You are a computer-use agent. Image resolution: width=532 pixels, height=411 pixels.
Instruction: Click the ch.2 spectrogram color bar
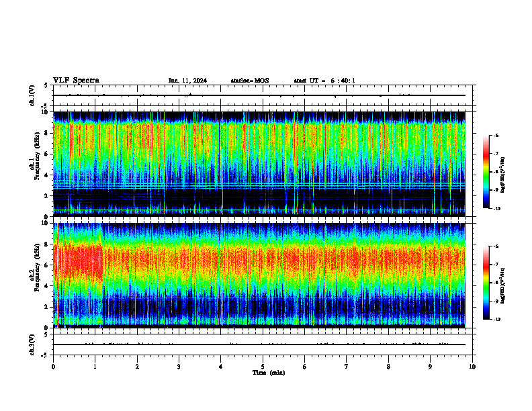486,283
